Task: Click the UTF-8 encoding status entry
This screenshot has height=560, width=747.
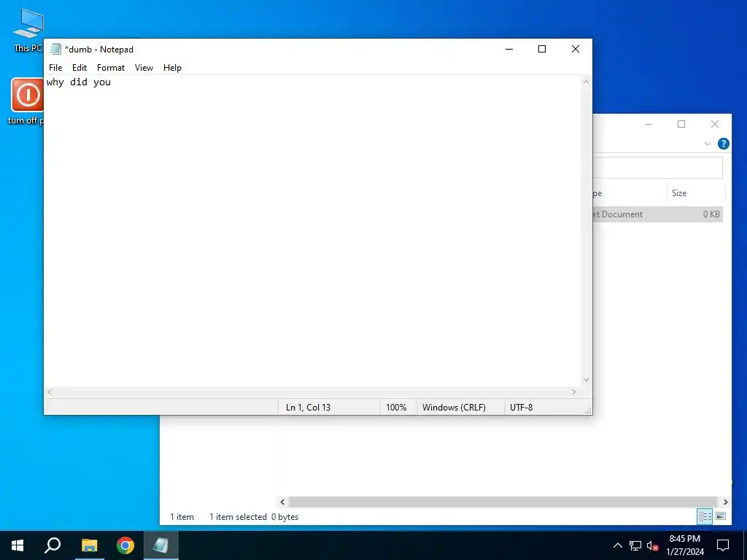Action: pos(521,407)
